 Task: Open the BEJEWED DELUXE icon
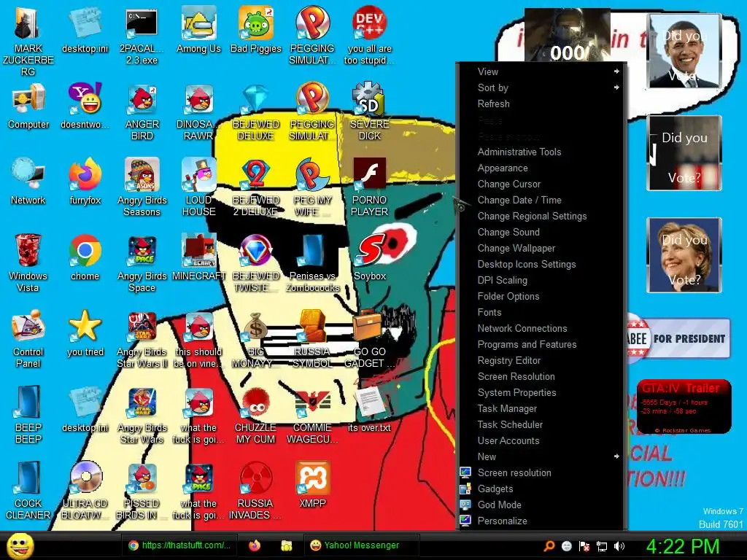tap(256, 112)
